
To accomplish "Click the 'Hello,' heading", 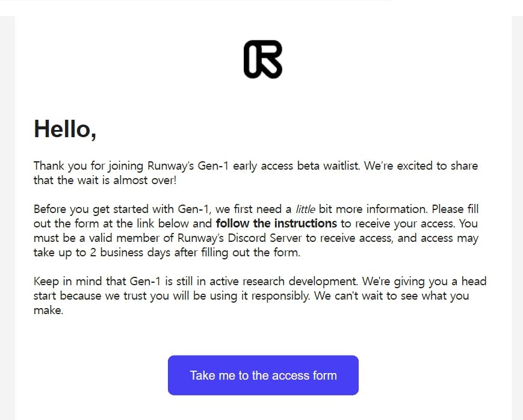I will point(65,129).
